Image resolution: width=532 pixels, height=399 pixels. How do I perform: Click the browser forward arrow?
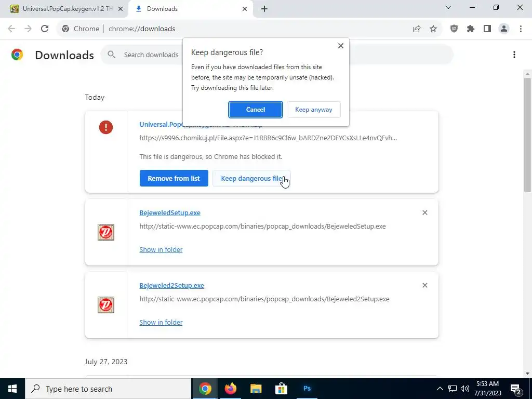[x=28, y=29]
